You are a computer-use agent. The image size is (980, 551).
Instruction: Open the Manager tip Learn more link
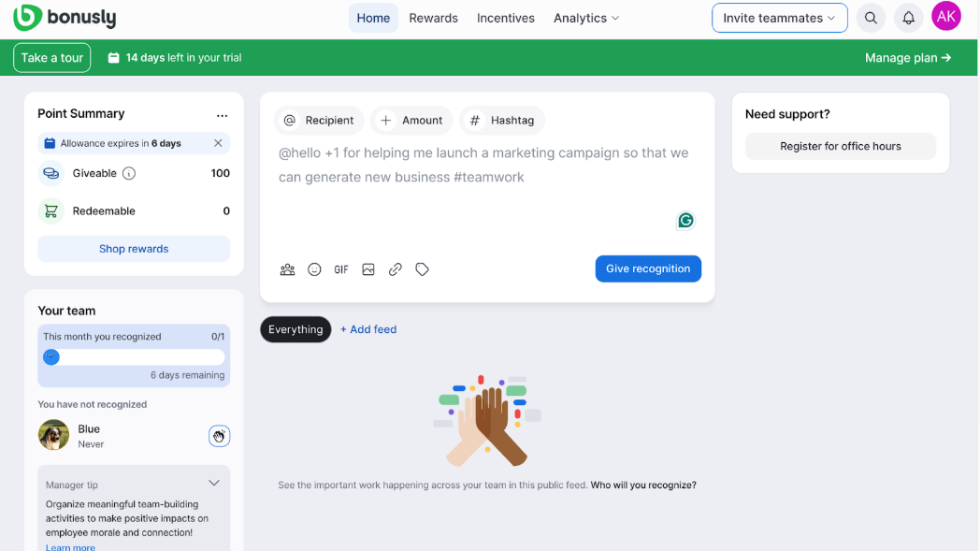[x=71, y=546]
